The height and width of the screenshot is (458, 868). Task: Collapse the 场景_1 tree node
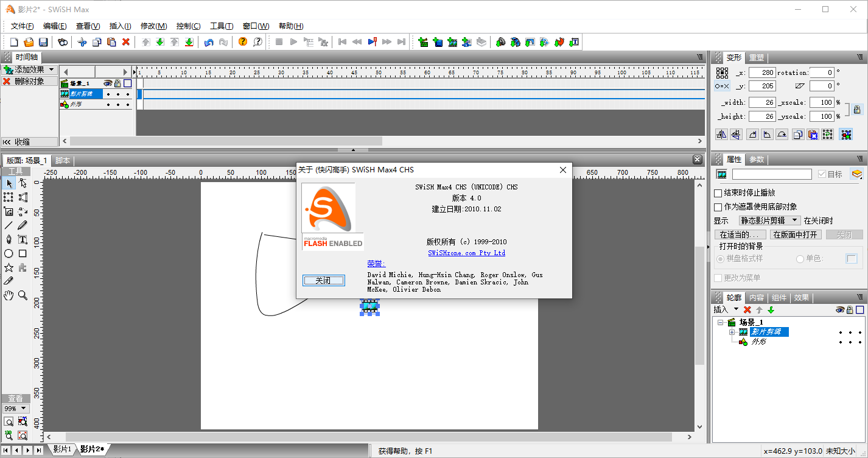point(721,322)
